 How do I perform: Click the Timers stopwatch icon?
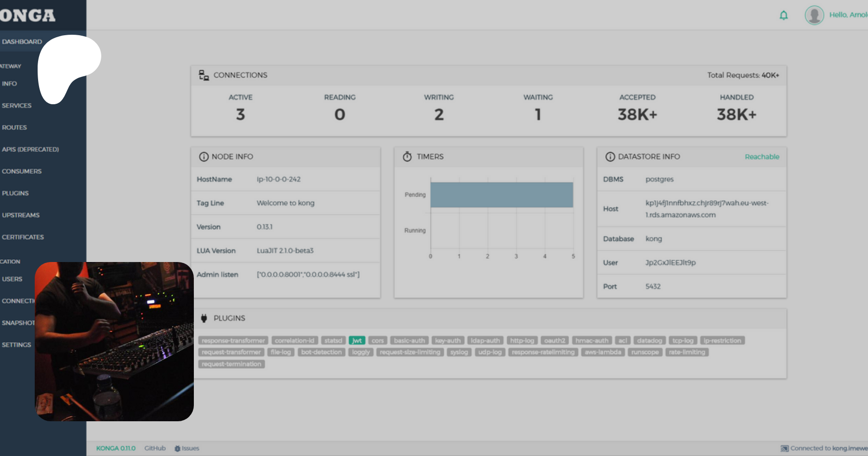[407, 157]
